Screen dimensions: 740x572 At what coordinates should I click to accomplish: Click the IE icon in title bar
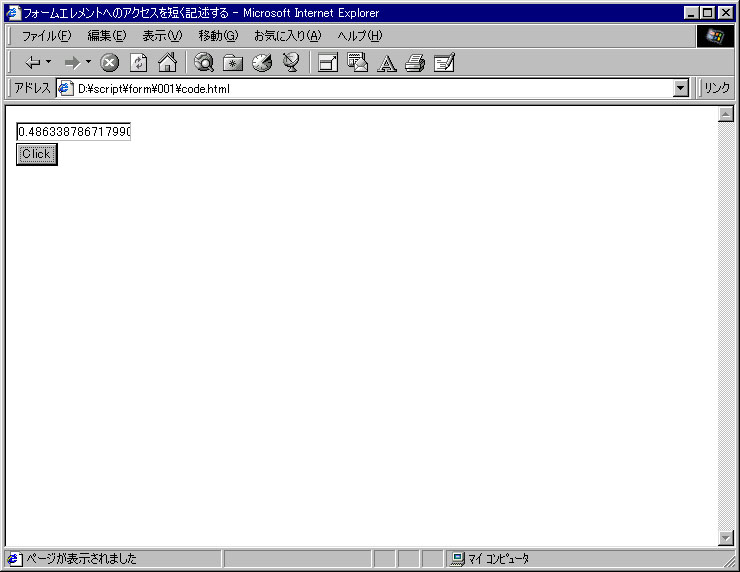point(13,13)
